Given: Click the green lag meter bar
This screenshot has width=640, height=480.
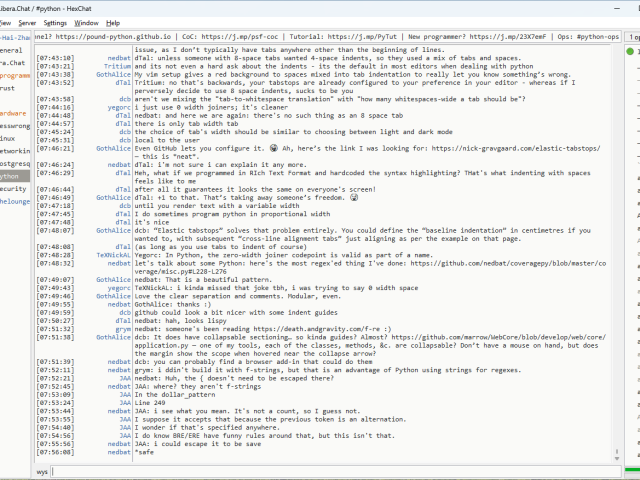Looking at the screenshot, I should (x=632, y=469).
